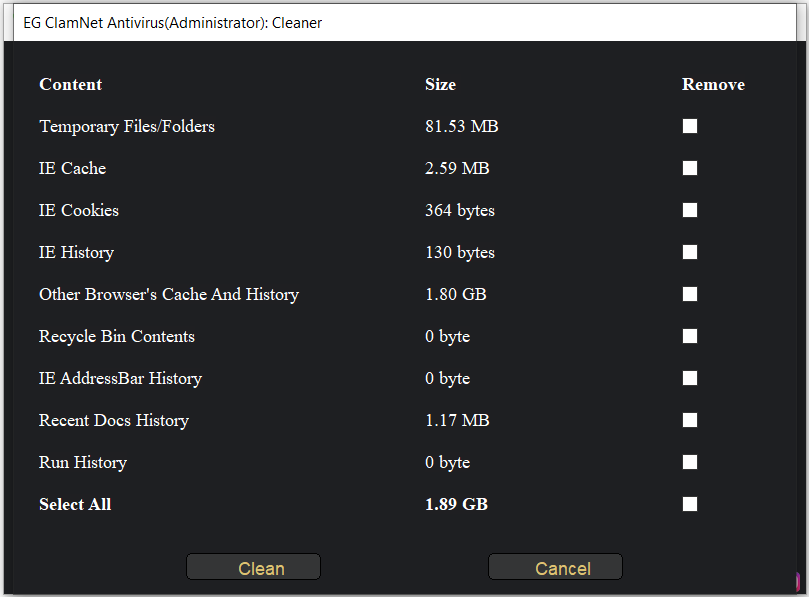Click the Cancel button

(555, 567)
